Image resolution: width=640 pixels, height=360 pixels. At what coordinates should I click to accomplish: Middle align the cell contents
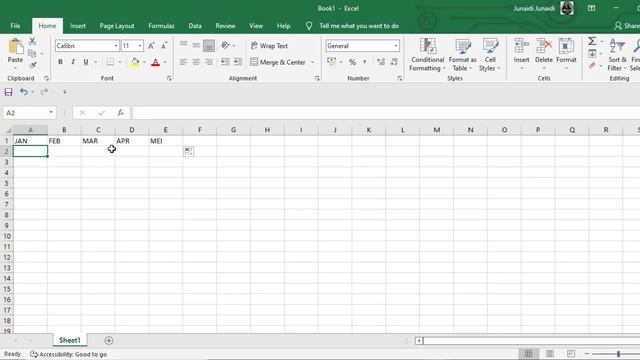196,45
